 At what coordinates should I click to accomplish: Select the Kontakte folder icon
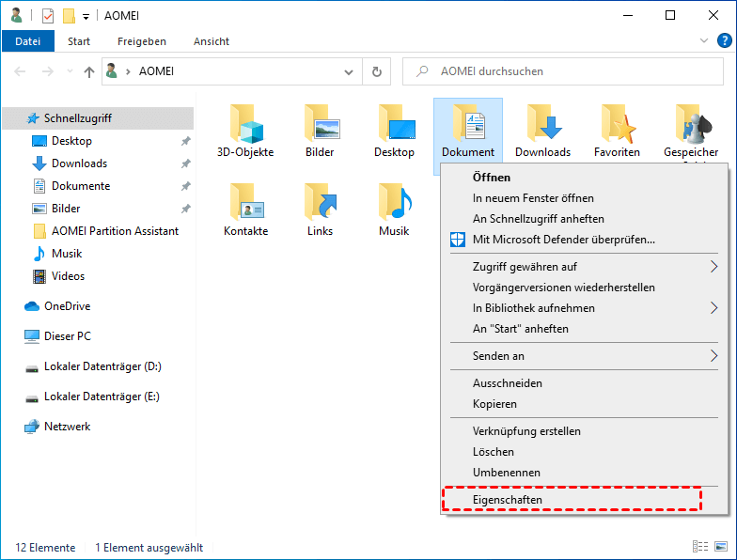point(245,203)
